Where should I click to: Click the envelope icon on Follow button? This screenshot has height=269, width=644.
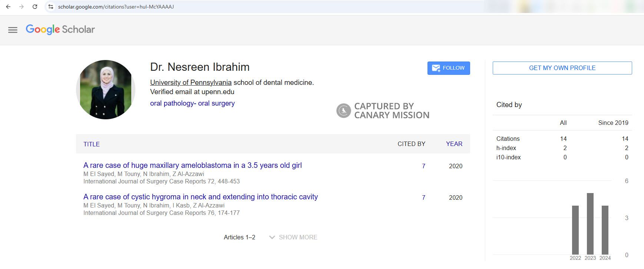(x=436, y=68)
